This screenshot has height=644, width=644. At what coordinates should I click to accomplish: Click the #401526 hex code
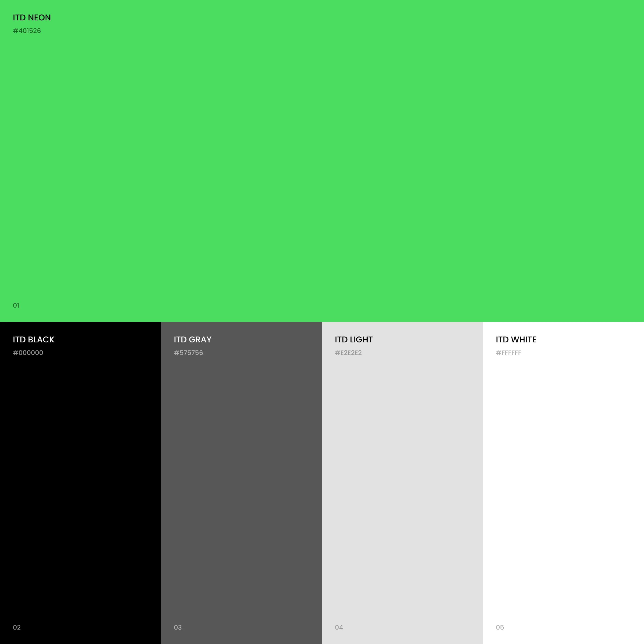pos(27,31)
